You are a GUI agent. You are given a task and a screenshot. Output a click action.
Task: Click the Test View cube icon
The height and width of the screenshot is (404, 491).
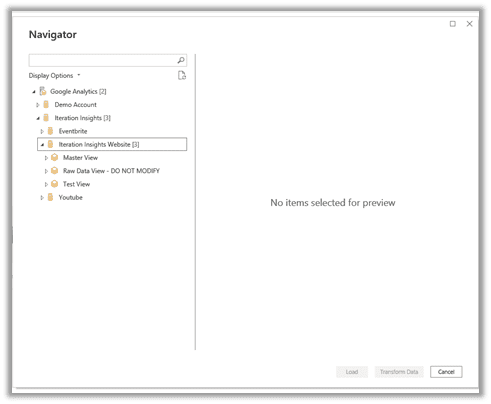(x=54, y=184)
